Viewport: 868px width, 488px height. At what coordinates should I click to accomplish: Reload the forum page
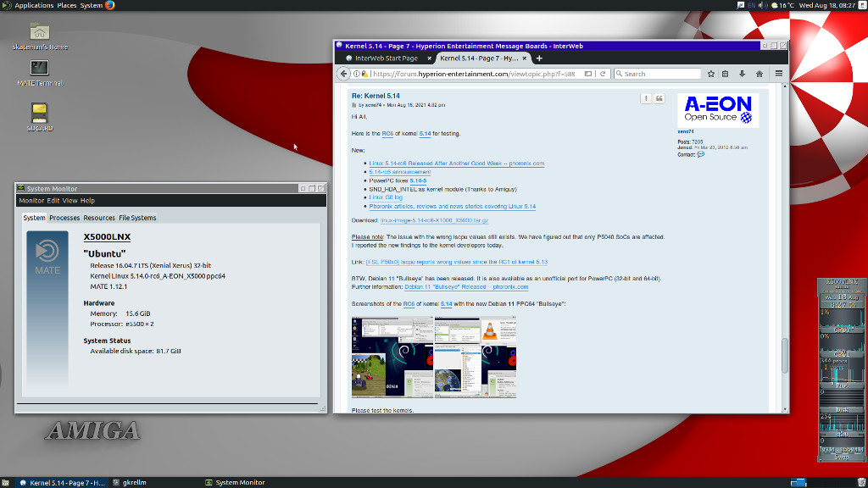(603, 74)
